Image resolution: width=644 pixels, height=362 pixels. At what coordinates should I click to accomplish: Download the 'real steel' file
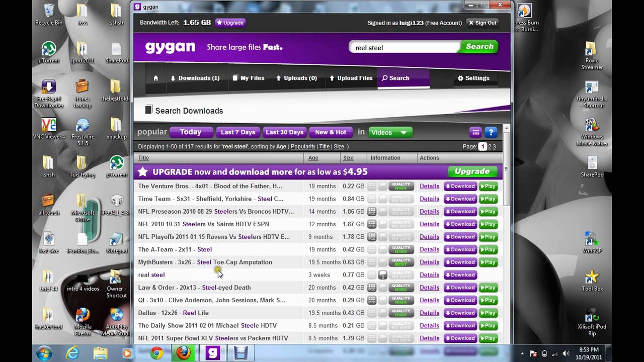pyautogui.click(x=460, y=275)
